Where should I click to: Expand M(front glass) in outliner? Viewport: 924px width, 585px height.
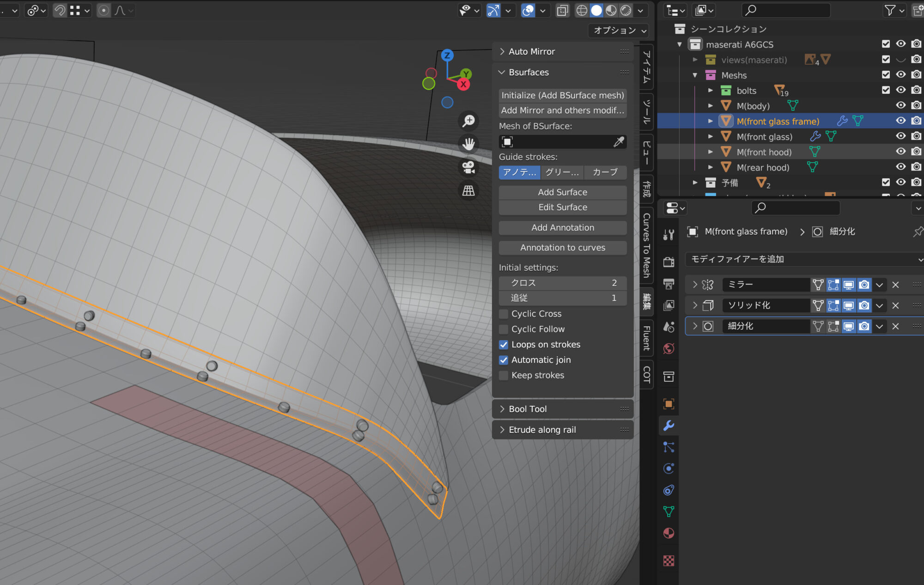coord(711,136)
